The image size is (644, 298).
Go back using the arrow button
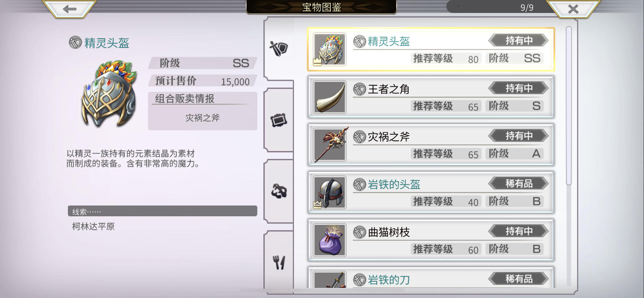(70, 9)
